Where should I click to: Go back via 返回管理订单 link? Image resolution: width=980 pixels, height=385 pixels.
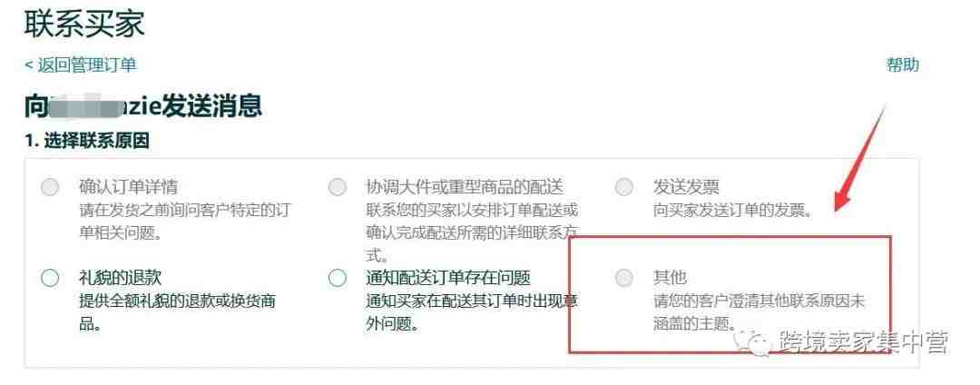tap(80, 65)
